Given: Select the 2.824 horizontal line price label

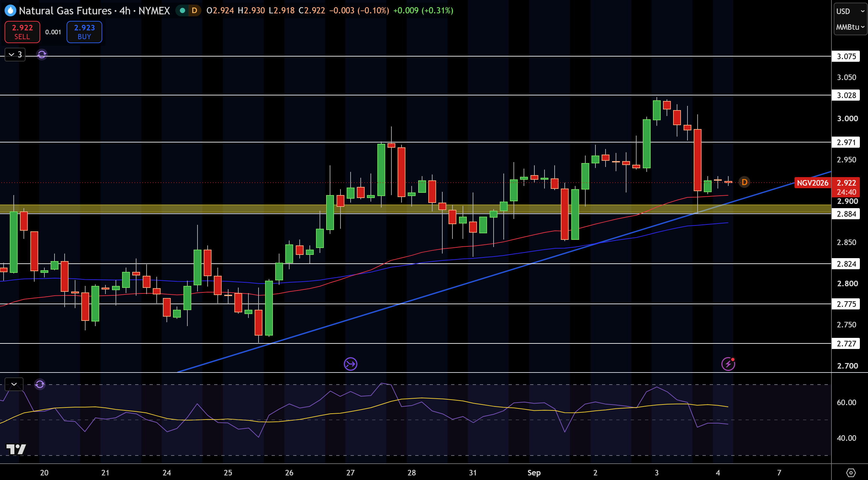Looking at the screenshot, I should (846, 264).
